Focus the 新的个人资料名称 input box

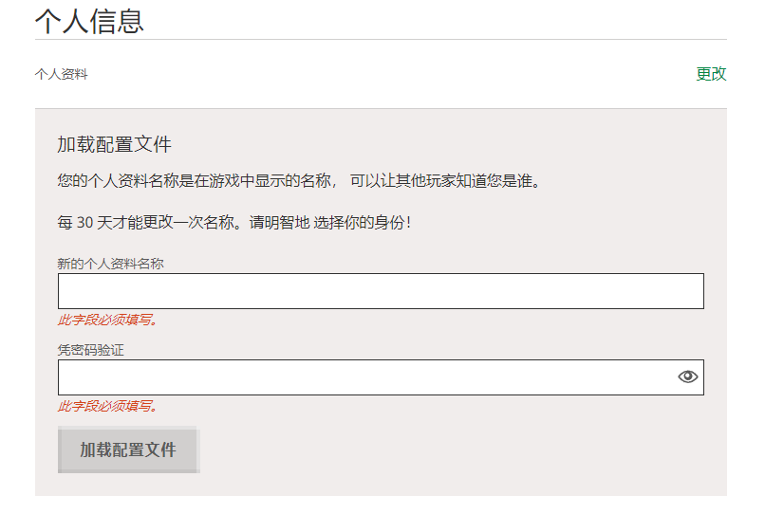coord(380,291)
